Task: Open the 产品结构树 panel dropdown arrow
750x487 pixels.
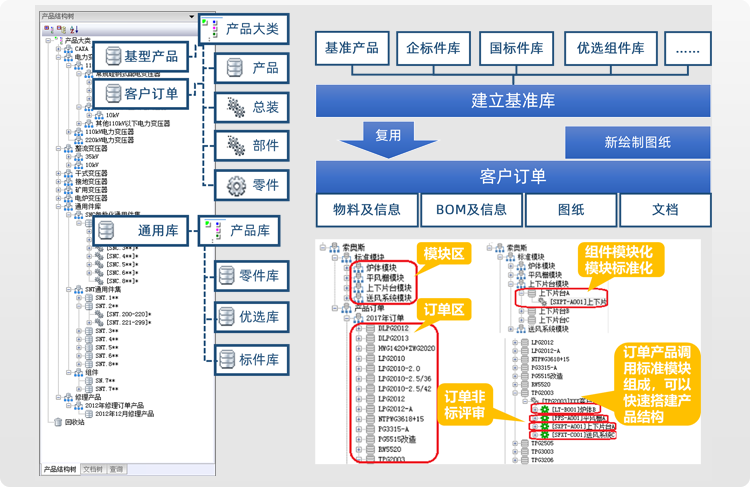Action: [191, 17]
